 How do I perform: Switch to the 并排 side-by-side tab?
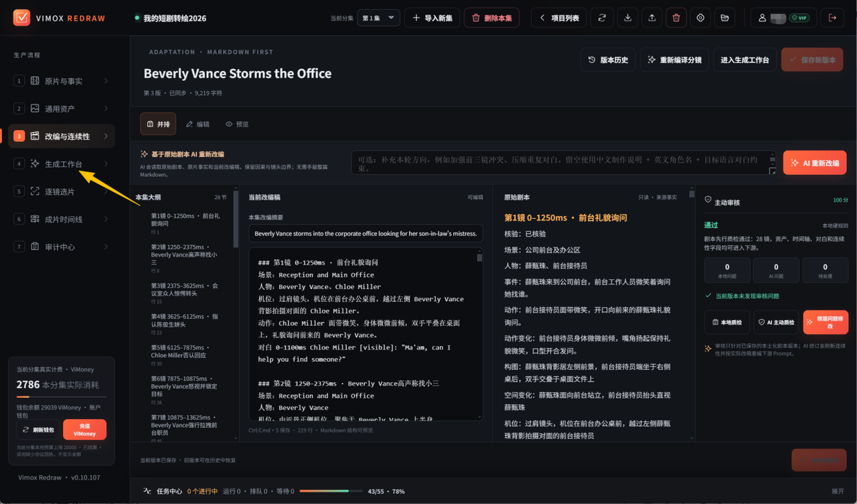click(158, 124)
